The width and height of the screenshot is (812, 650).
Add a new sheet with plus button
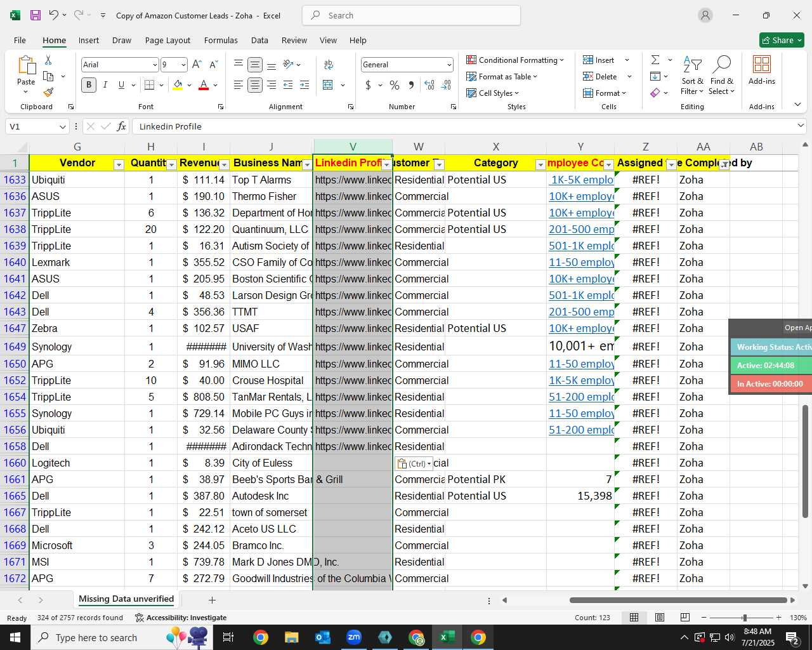coord(212,600)
